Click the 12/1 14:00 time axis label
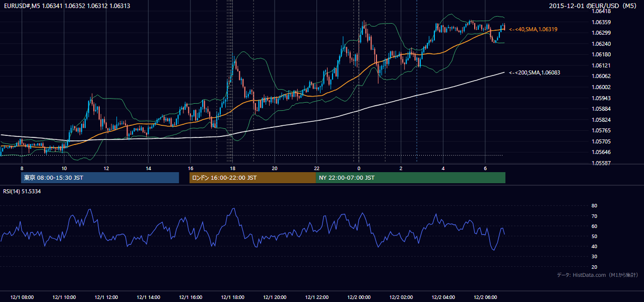The width and height of the screenshot is (644, 302). pyautogui.click(x=148, y=297)
